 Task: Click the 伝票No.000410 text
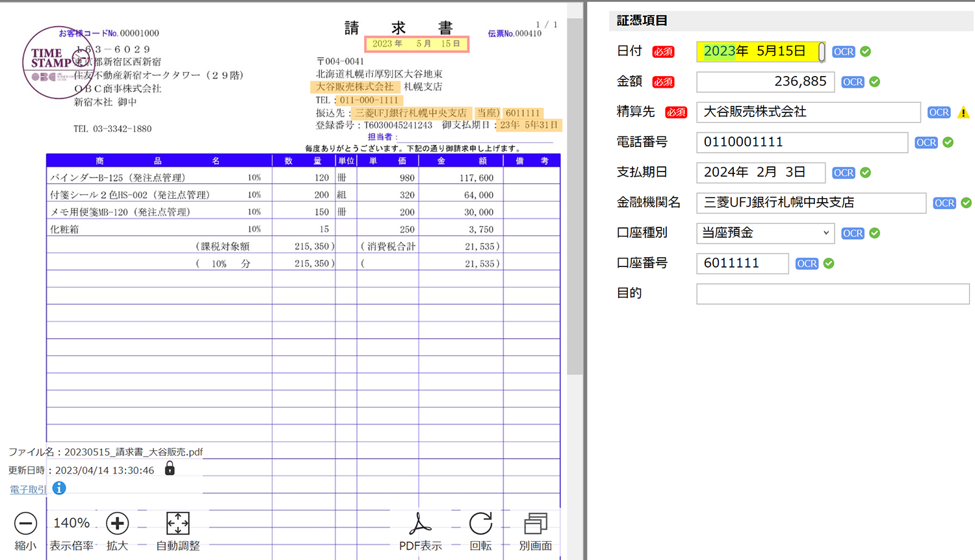515,33
